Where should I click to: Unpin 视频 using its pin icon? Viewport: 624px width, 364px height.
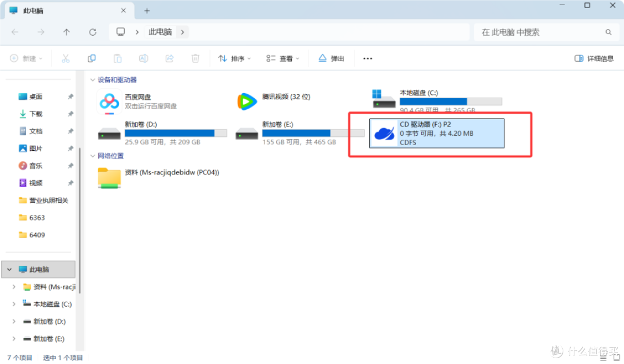coord(70,183)
